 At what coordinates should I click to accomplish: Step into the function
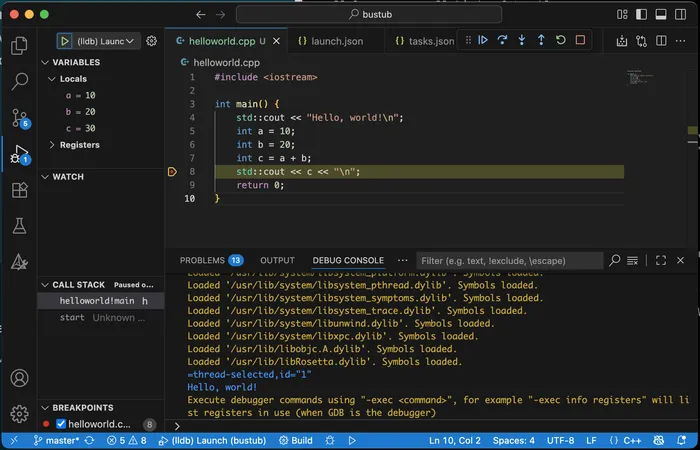point(521,40)
